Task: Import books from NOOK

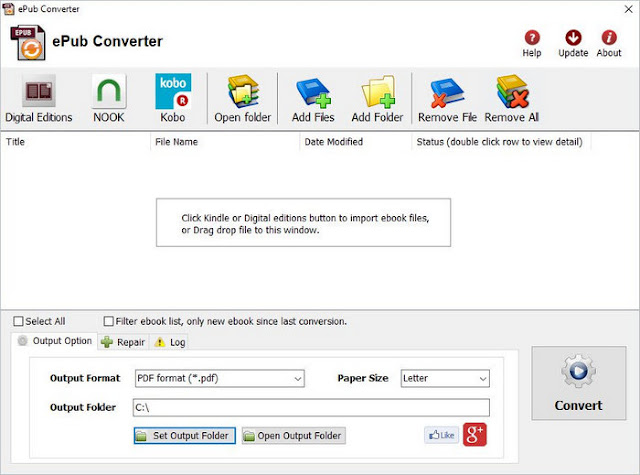Action: [x=109, y=99]
